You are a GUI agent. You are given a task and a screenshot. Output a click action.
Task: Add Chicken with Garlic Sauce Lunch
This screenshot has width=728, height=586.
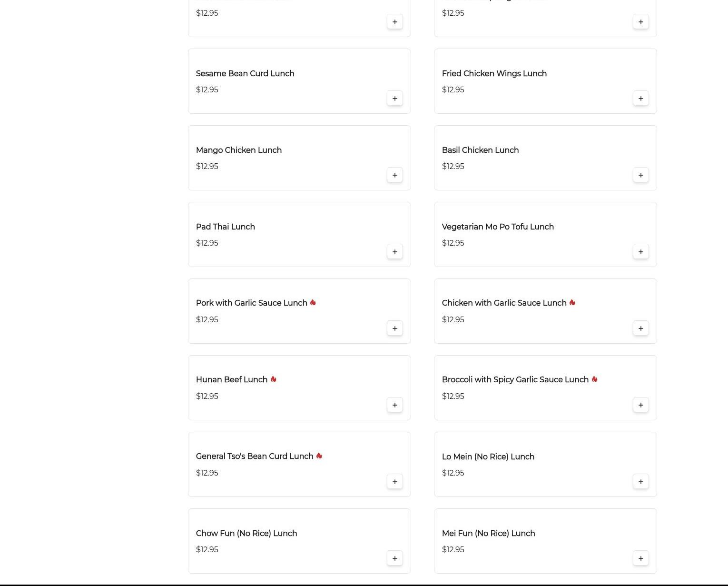641,328
